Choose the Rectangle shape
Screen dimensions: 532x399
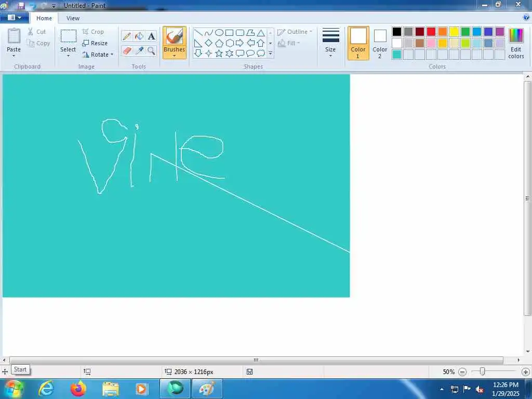[x=230, y=33]
